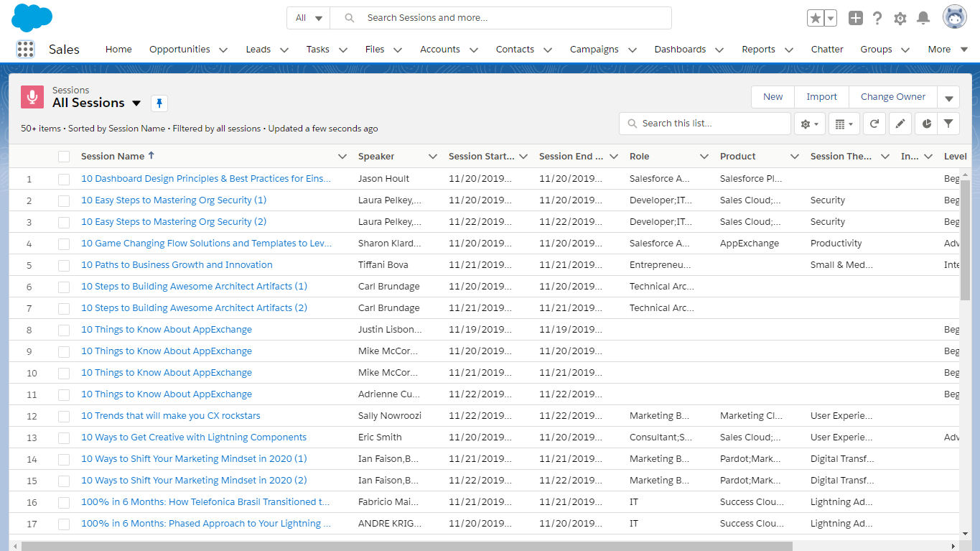Open the Speaker column header menu
Screen dimensions: 980x551
pyautogui.click(x=433, y=156)
